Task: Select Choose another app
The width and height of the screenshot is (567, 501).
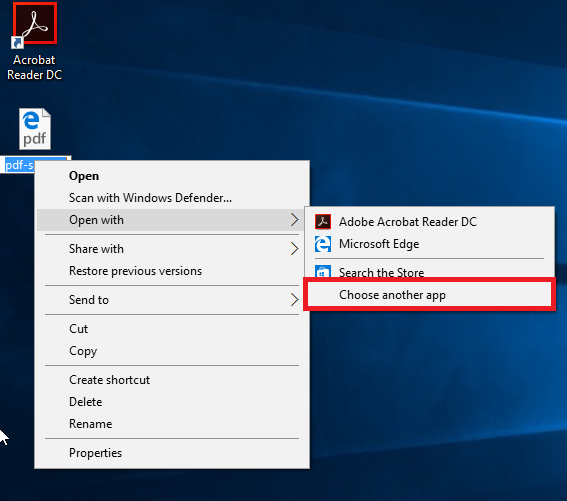Action: click(x=430, y=294)
